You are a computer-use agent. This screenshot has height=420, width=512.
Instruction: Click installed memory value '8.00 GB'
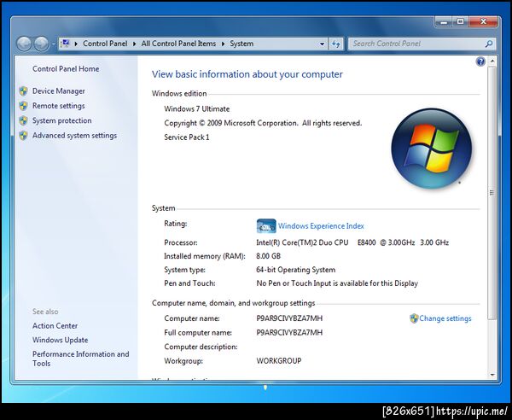point(269,256)
